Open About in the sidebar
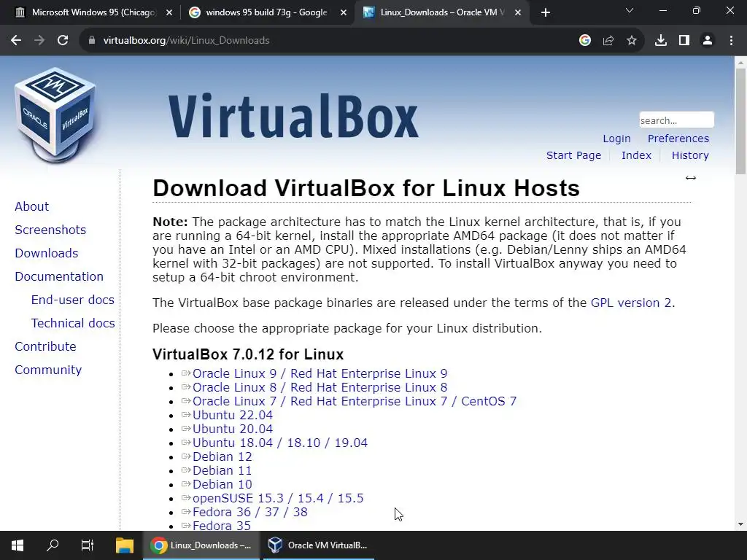Viewport: 747px width, 560px height. coord(32,206)
